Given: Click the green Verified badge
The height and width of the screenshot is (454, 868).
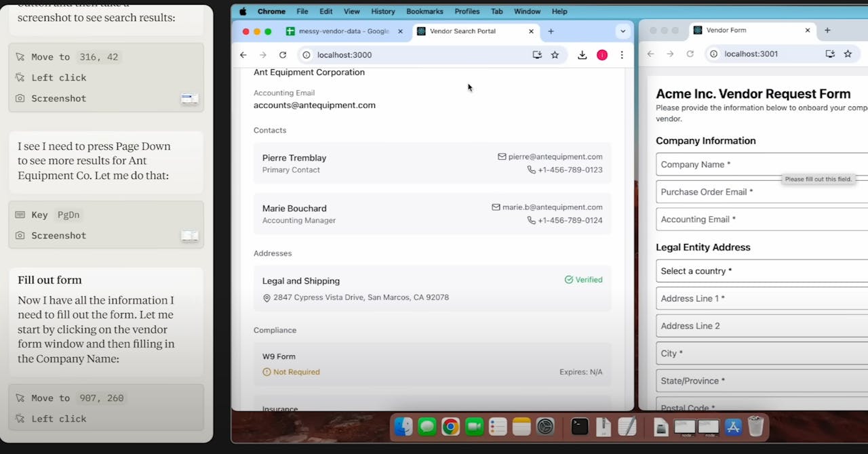Looking at the screenshot, I should [x=583, y=280].
